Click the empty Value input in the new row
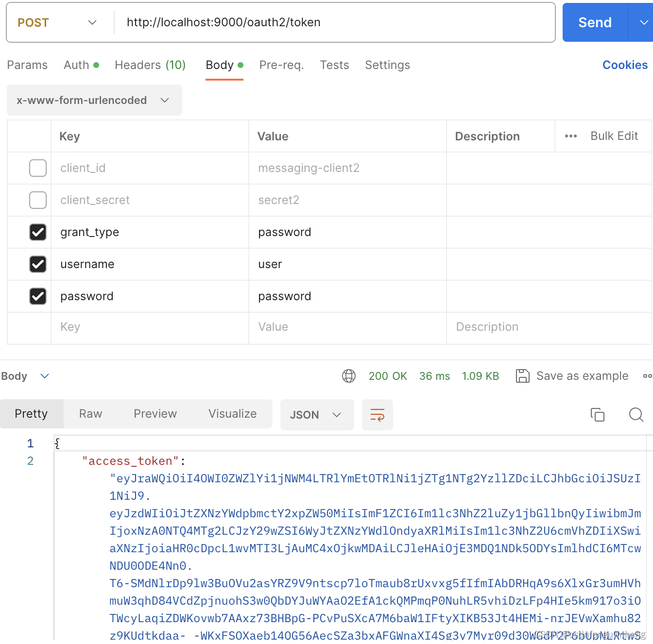The width and height of the screenshot is (653, 644). 348,327
